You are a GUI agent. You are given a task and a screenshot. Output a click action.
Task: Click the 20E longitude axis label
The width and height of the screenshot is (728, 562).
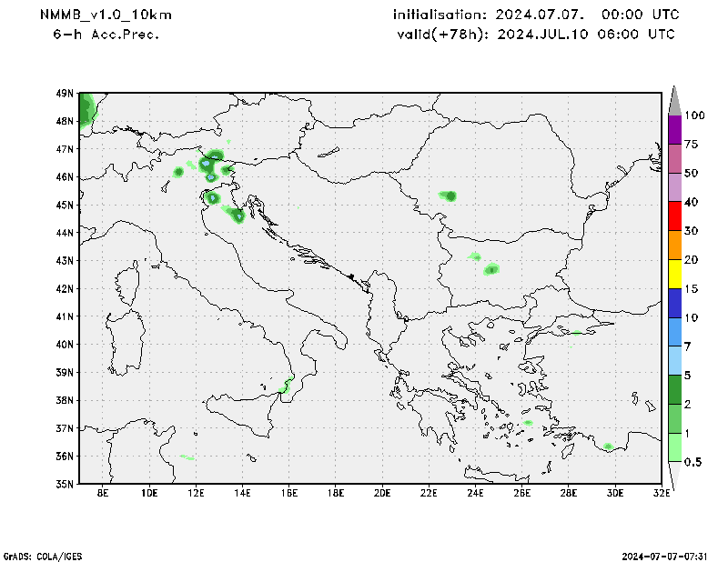382,494
